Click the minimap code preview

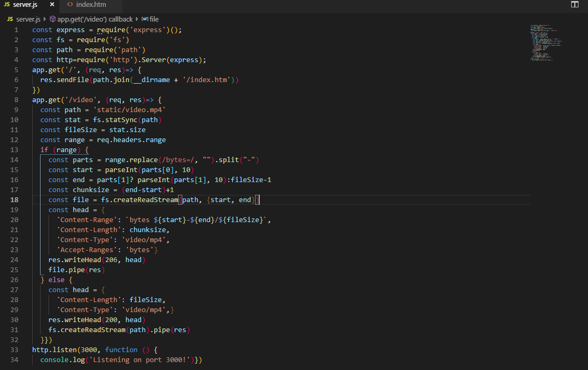point(546,42)
